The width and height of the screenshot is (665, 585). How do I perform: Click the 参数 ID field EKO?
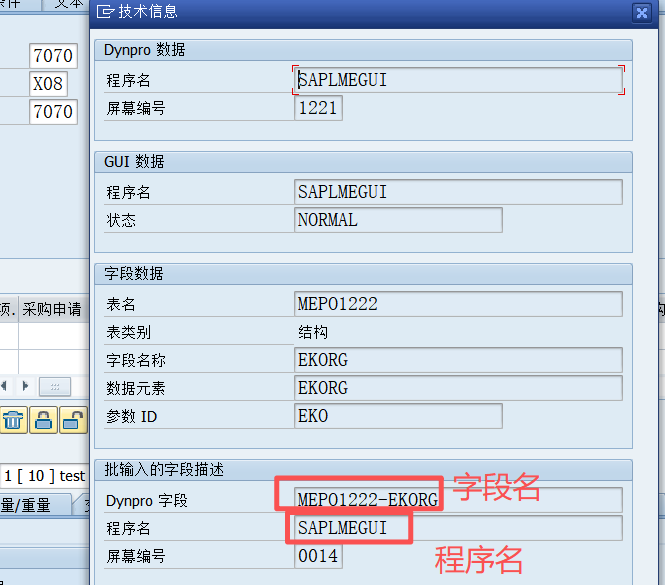pyautogui.click(x=398, y=416)
